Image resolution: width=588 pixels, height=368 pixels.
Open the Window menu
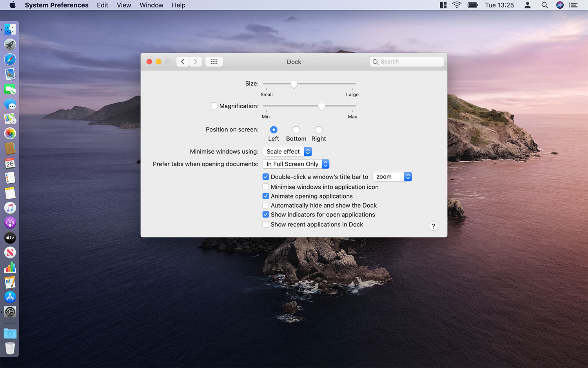(151, 5)
